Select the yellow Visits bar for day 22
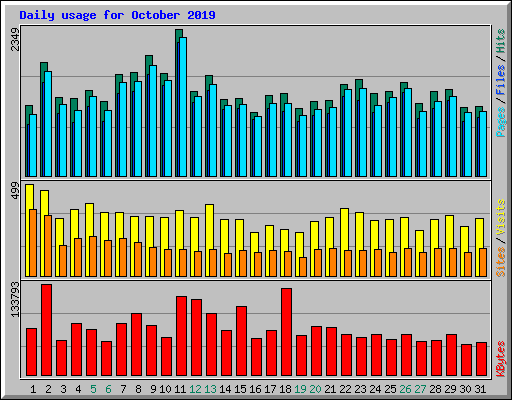The image size is (512, 400). tap(344, 242)
